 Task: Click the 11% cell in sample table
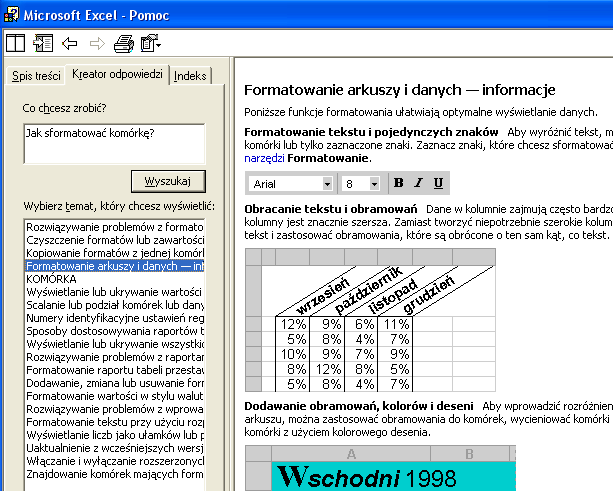[x=395, y=324]
